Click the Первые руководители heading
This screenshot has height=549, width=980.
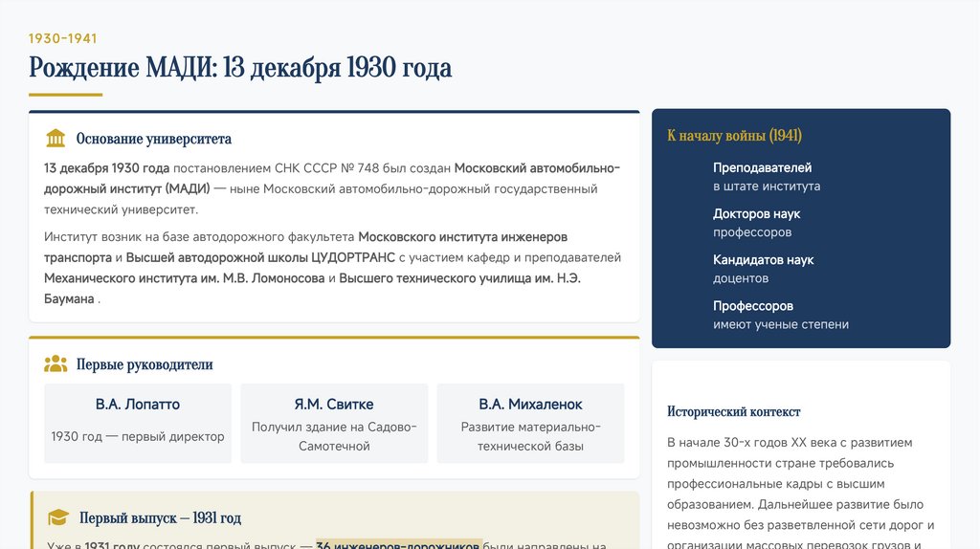145,364
